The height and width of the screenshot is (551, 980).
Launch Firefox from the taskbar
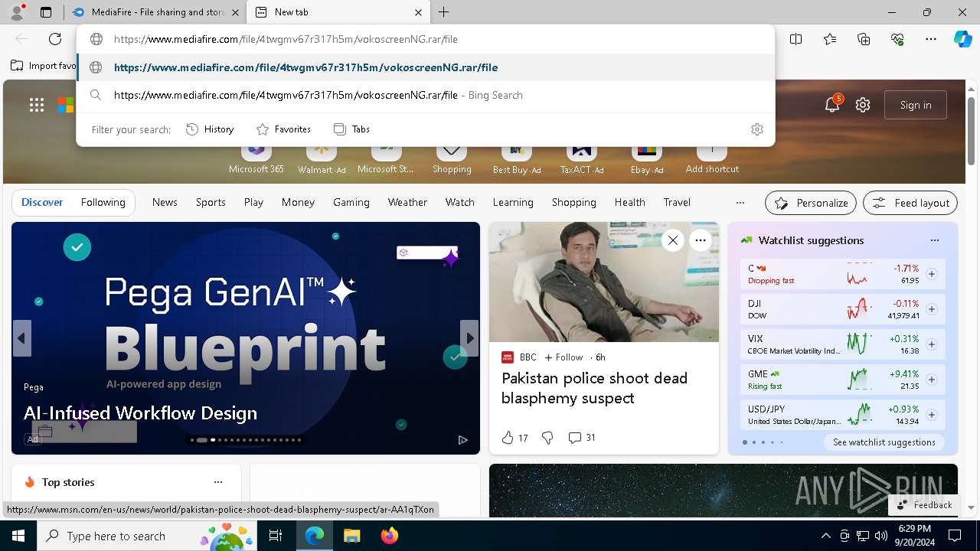(x=389, y=536)
